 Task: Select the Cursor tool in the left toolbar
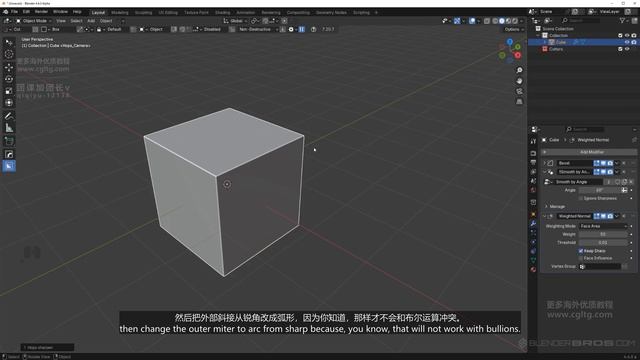pos(9,54)
